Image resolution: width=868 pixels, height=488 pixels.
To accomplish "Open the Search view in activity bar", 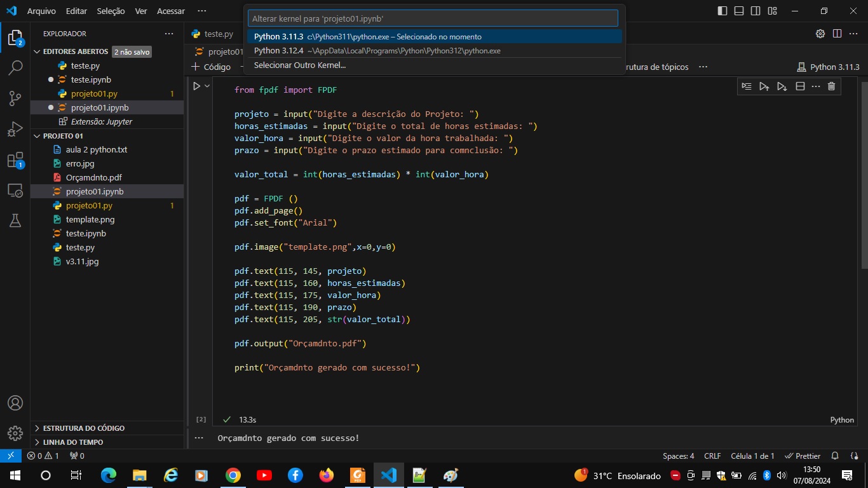I will [15, 68].
